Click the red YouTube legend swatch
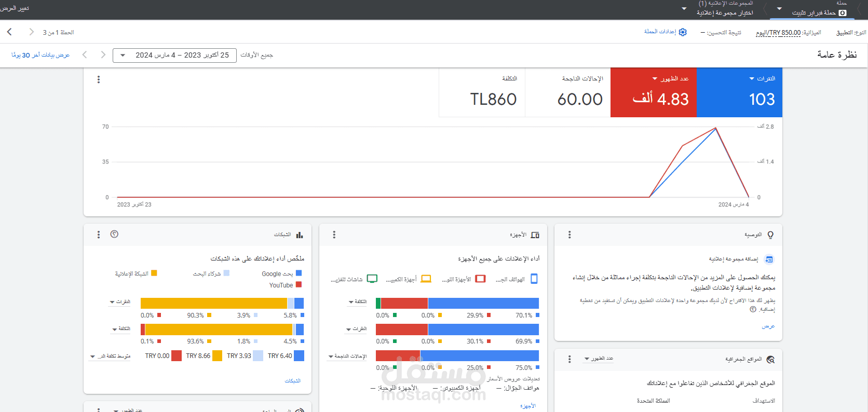Screen dimensions: 868x412 click(299, 285)
